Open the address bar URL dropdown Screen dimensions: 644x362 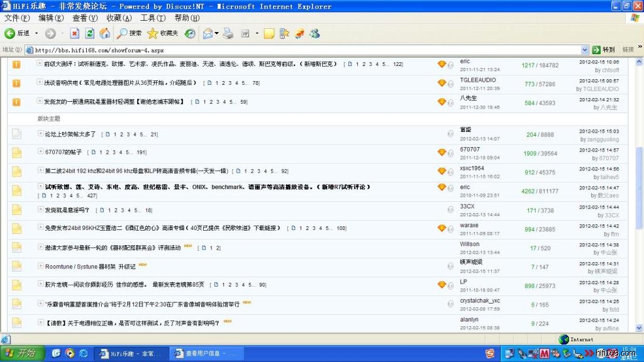click(585, 50)
